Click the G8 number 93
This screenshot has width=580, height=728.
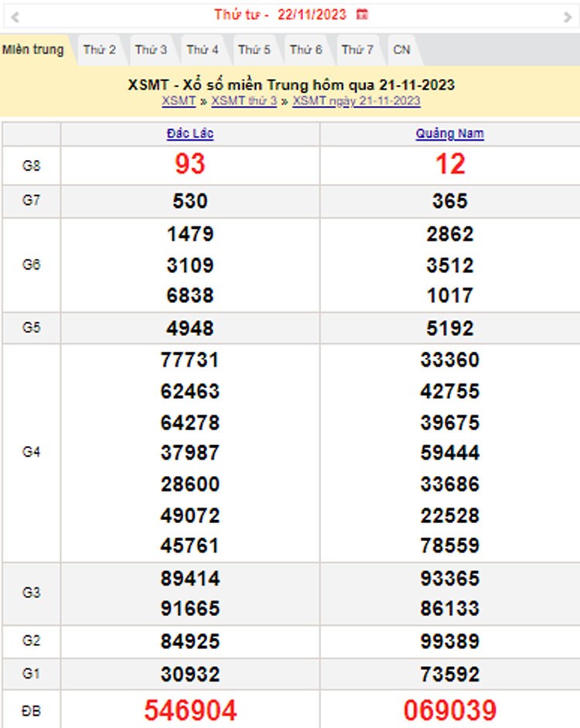click(190, 165)
